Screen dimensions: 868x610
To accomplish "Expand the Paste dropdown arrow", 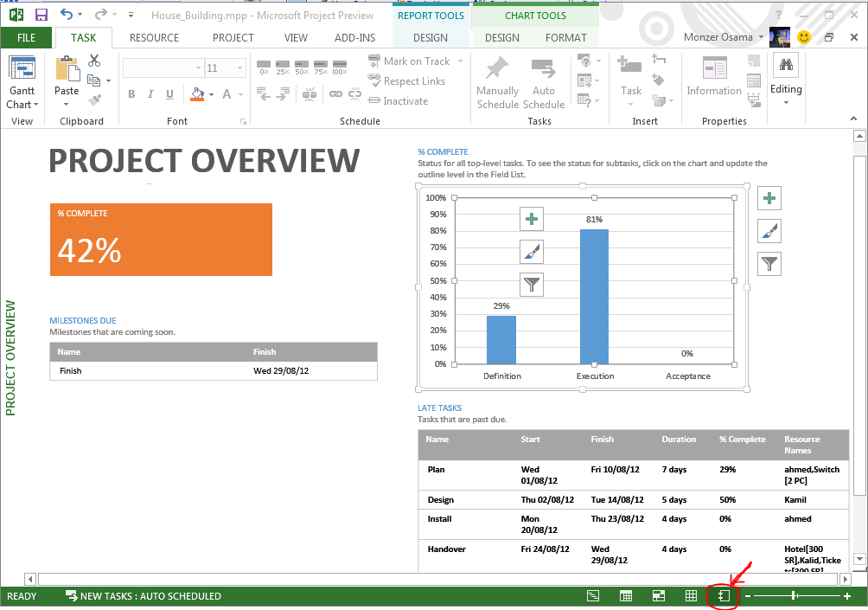I will [x=67, y=105].
